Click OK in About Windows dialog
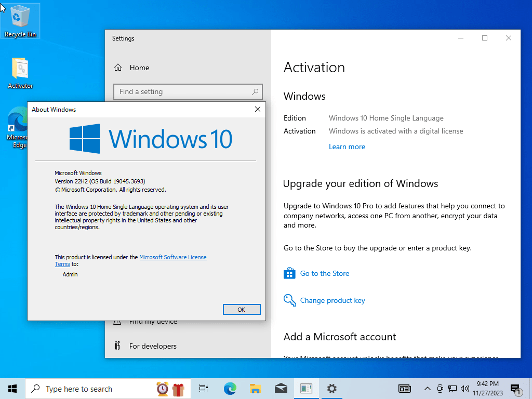 point(242,310)
